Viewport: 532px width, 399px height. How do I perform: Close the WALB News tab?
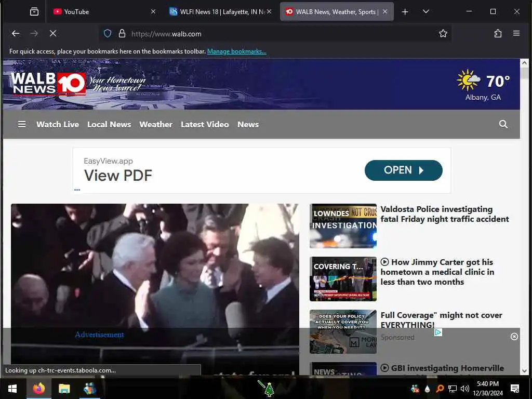(385, 11)
